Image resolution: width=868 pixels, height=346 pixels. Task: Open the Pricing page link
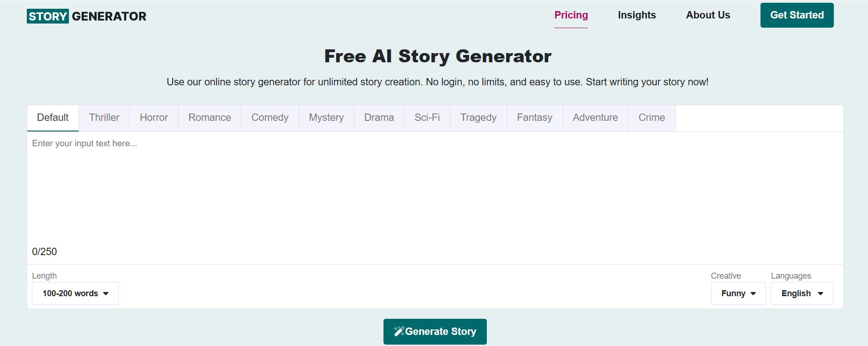pyautogui.click(x=571, y=15)
